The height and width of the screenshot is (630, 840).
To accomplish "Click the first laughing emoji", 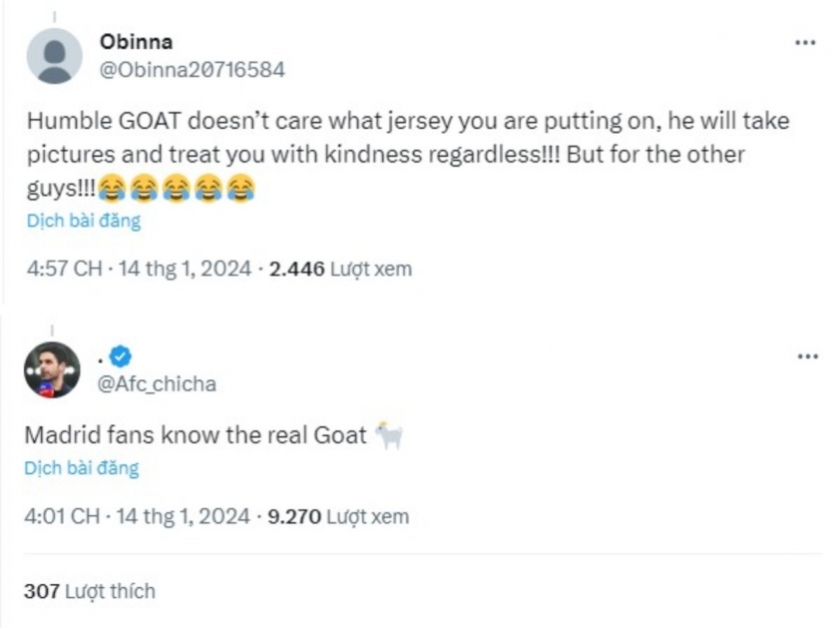I will click(112, 188).
